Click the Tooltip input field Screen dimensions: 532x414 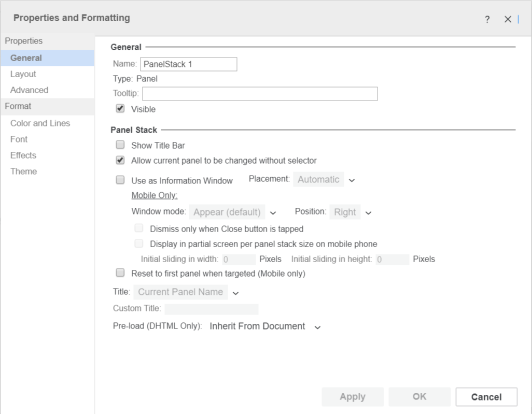[260, 94]
